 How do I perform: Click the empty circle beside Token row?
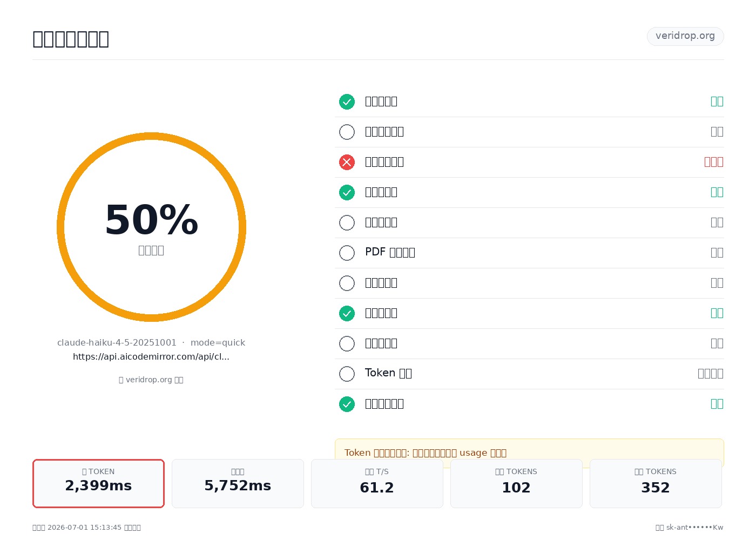[347, 374]
